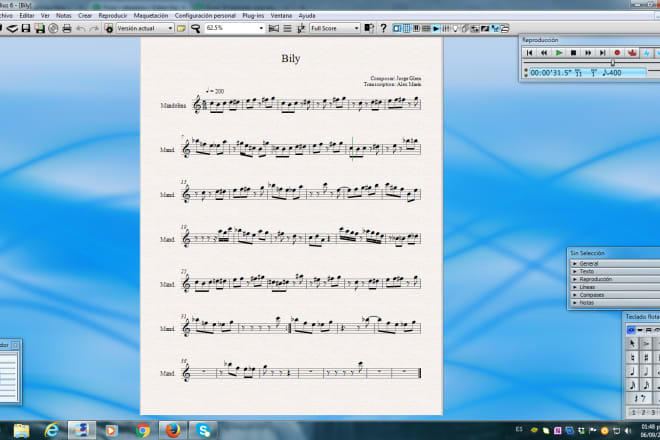Image resolution: width=660 pixels, height=440 pixels.
Task: Click the Rewind button in Reproducción
Action: click(x=544, y=53)
